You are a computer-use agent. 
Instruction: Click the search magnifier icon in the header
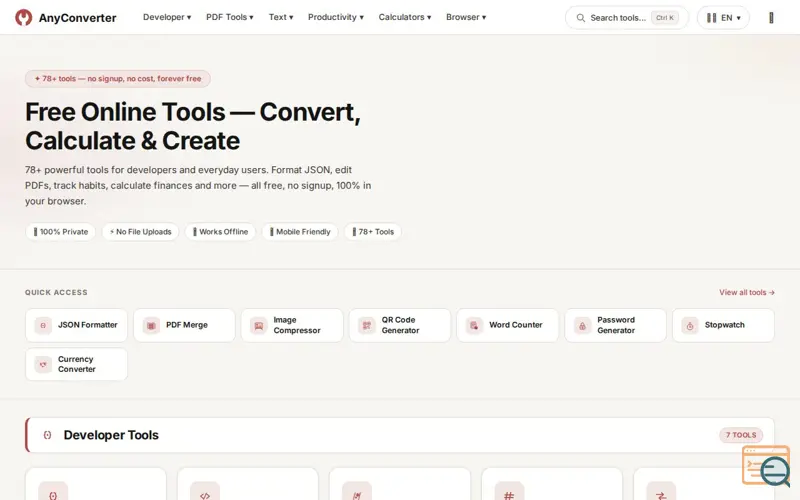(581, 18)
